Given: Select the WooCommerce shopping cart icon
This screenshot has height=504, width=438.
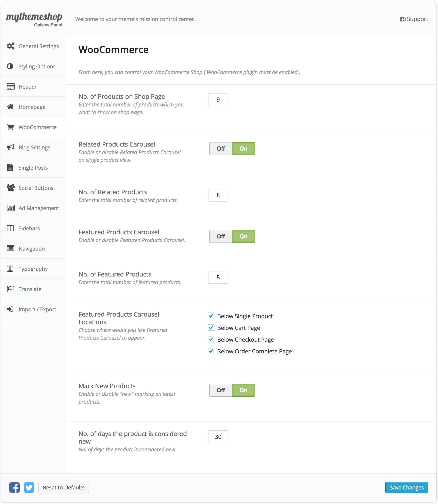Looking at the screenshot, I should click(x=10, y=127).
